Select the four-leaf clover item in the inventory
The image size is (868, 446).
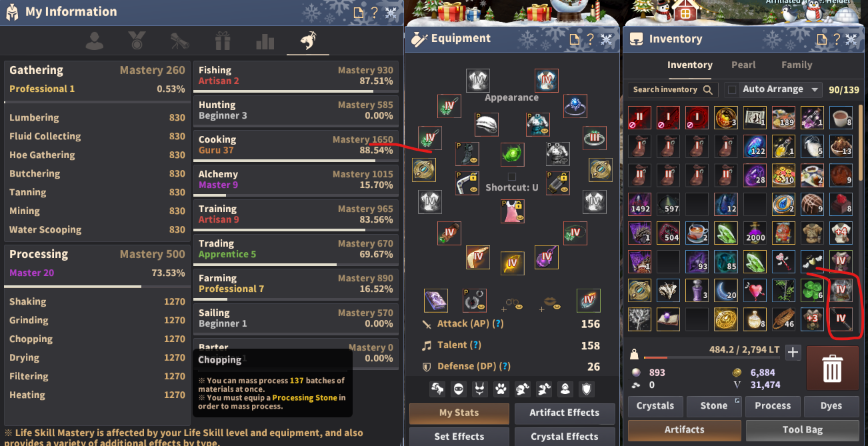tap(813, 290)
